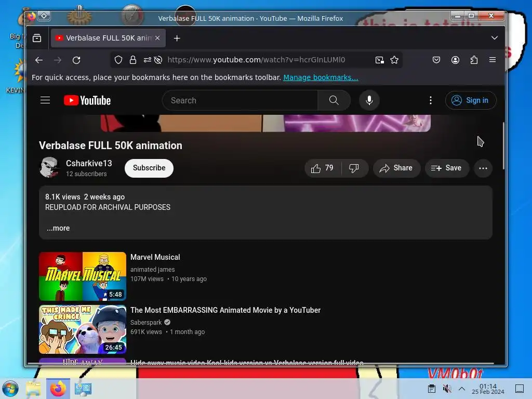Open the Firefox account icon
Screen dimensions: 532x399
pos(455,60)
